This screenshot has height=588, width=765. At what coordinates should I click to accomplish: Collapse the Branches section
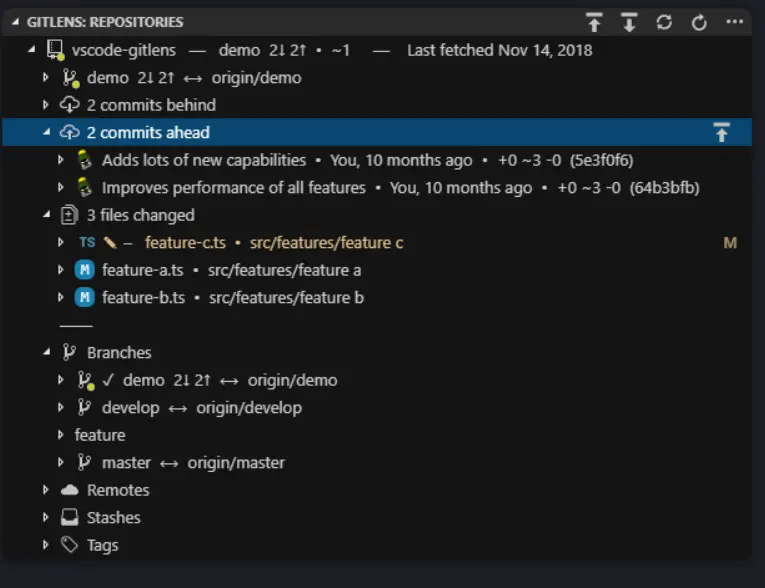tap(46, 353)
